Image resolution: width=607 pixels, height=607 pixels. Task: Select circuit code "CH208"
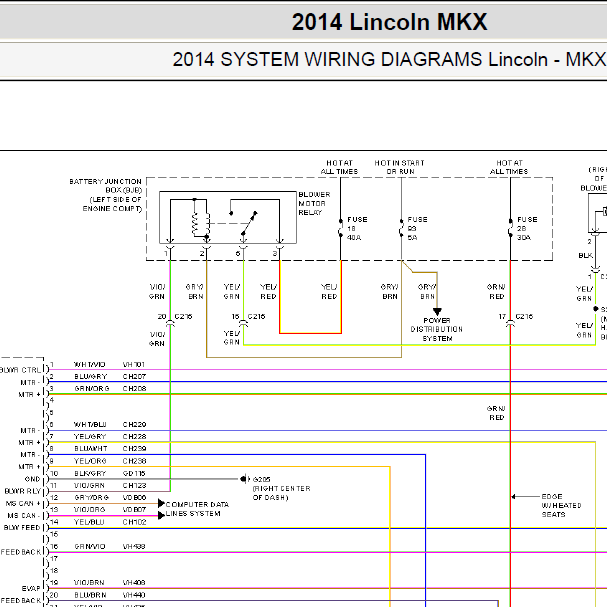[x=134, y=388]
